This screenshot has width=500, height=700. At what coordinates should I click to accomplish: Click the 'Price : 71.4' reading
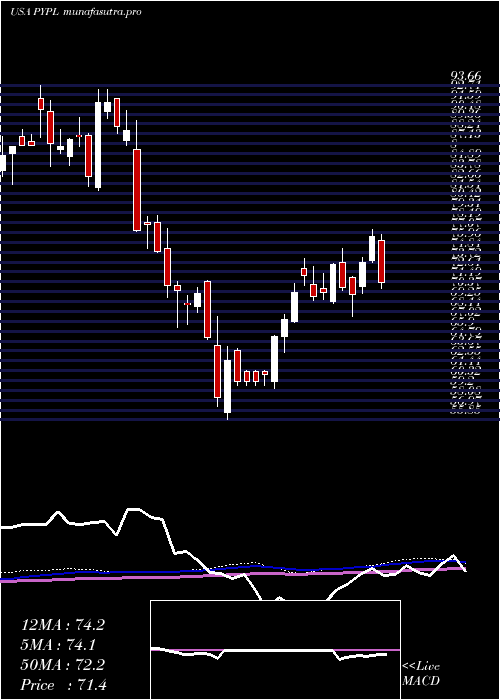[x=64, y=685]
